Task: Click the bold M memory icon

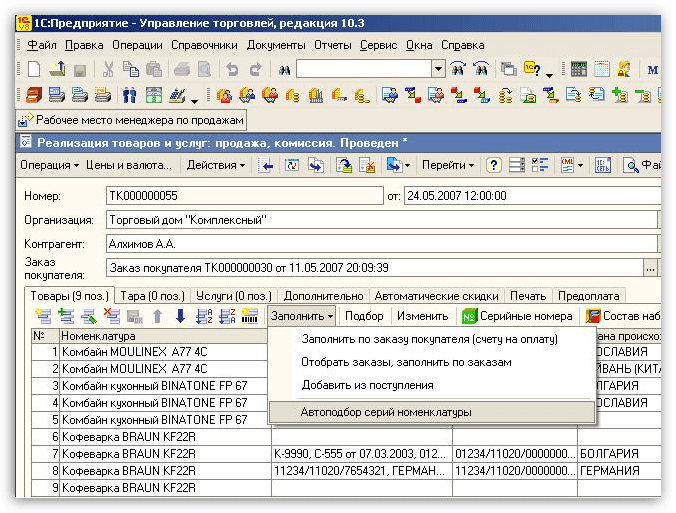Action: pyautogui.click(x=653, y=70)
